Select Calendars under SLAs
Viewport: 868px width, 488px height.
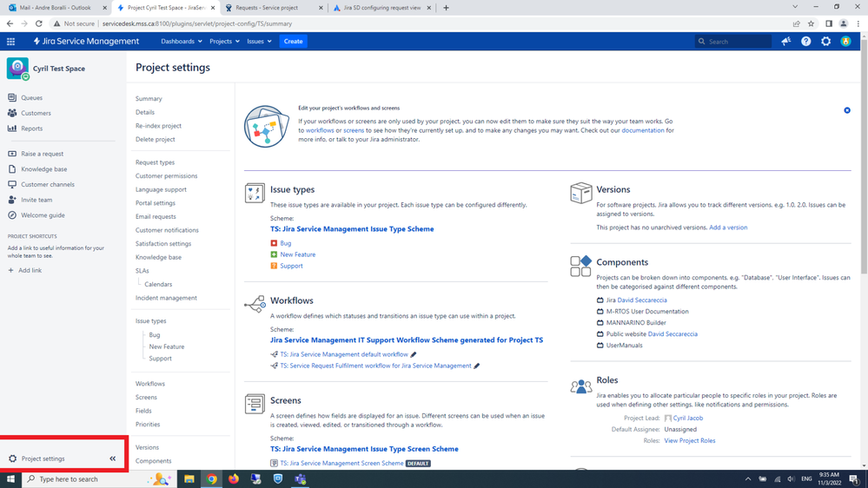click(158, 285)
